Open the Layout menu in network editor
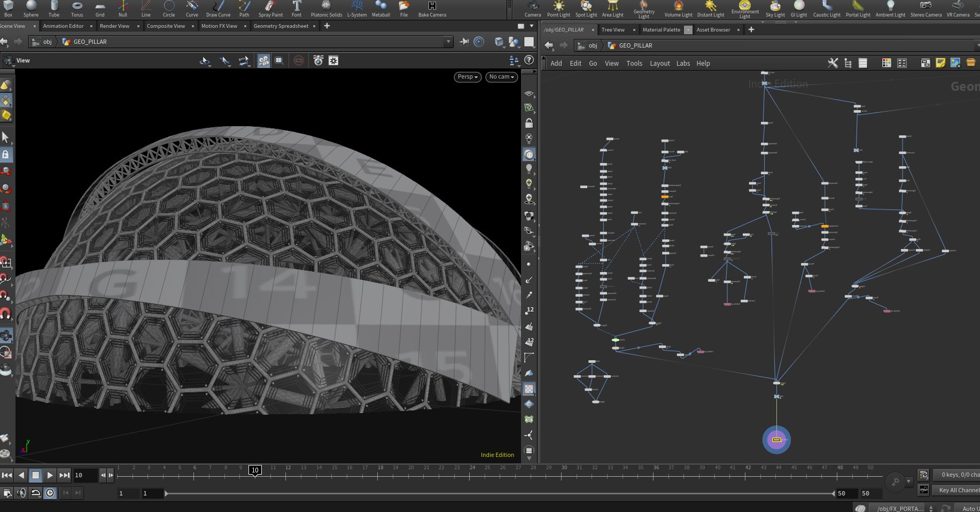Screen dimensions: 980x512 pos(659,64)
